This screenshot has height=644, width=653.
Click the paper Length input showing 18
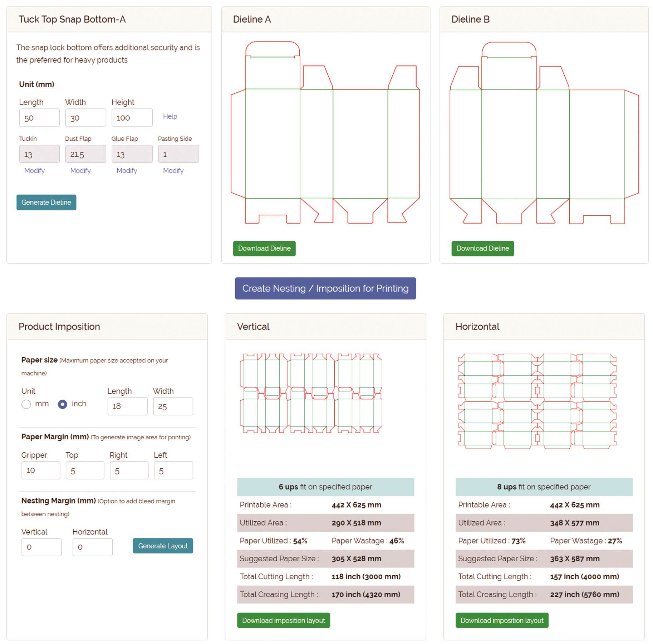pyautogui.click(x=127, y=406)
